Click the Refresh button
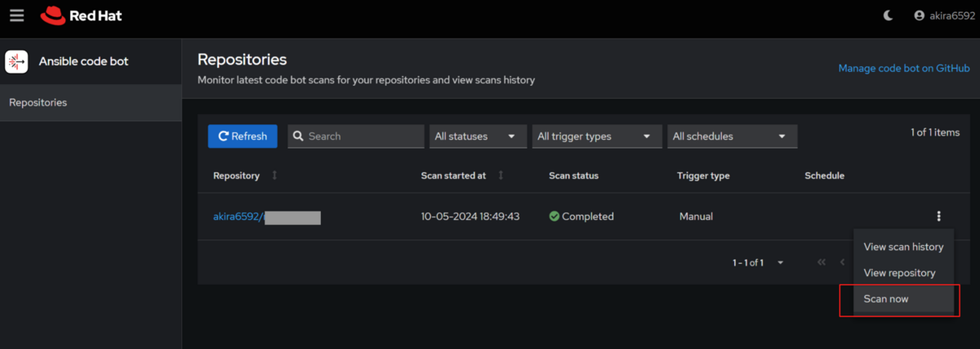 click(x=243, y=136)
